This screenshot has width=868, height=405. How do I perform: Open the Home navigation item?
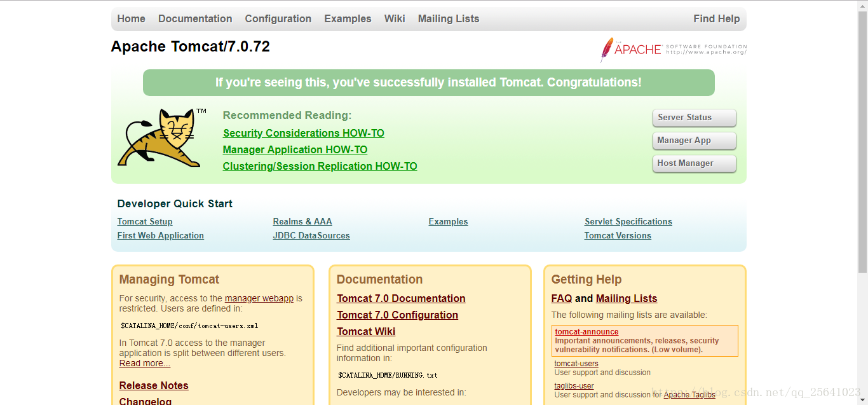click(x=132, y=18)
